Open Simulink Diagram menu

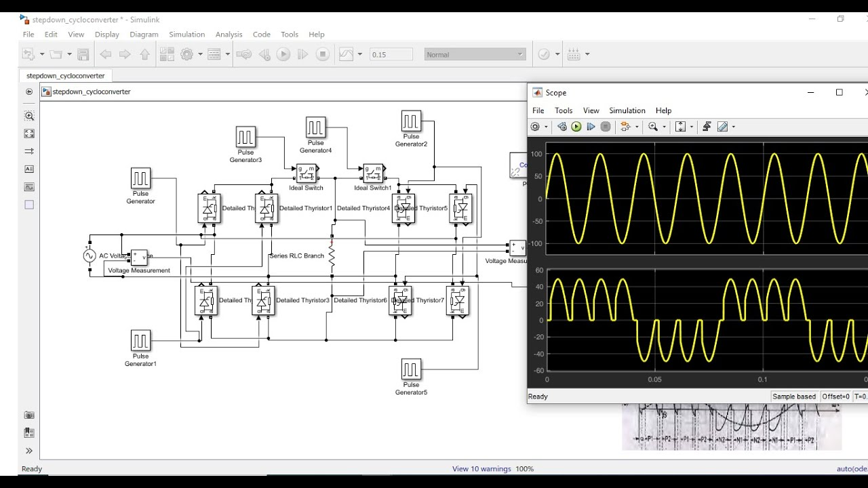coord(144,35)
